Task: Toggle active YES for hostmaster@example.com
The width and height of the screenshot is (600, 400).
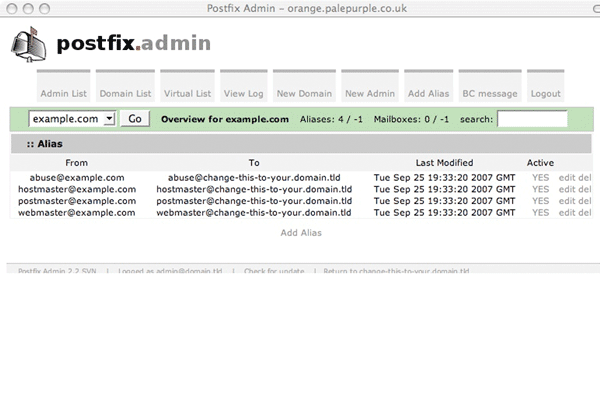Action: pos(541,189)
